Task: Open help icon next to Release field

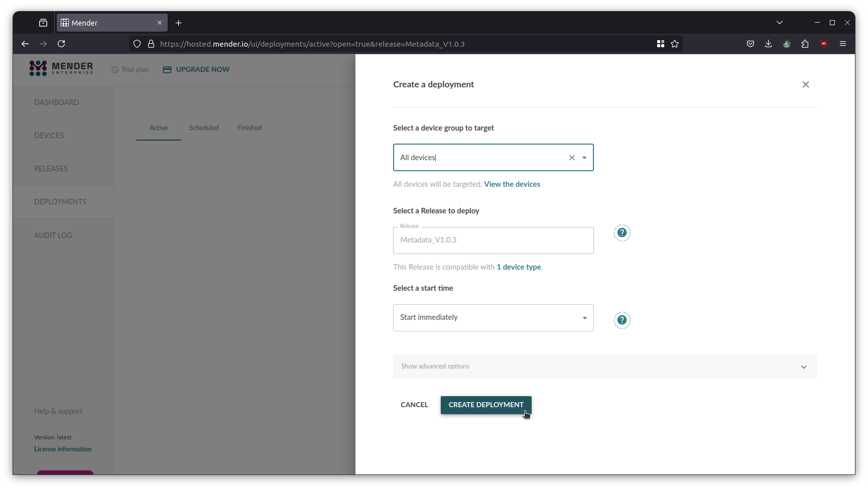Action: [622, 232]
